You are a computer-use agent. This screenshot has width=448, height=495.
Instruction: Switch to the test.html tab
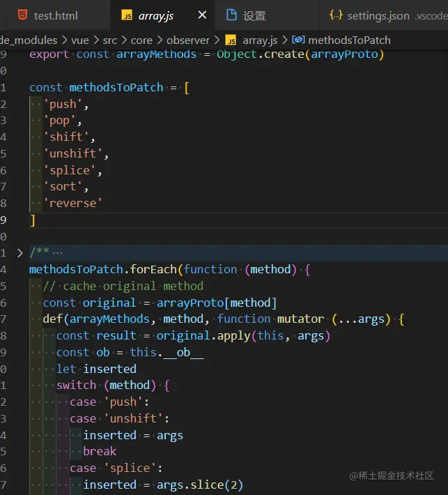56,15
